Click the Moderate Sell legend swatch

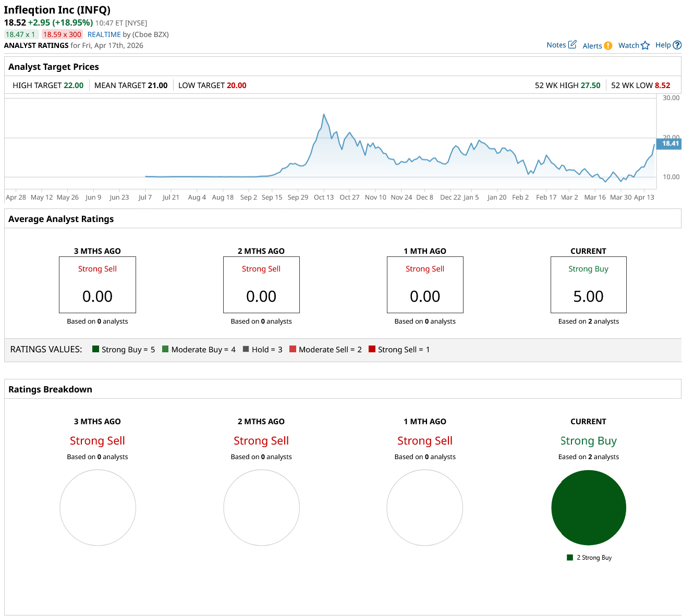(x=293, y=349)
